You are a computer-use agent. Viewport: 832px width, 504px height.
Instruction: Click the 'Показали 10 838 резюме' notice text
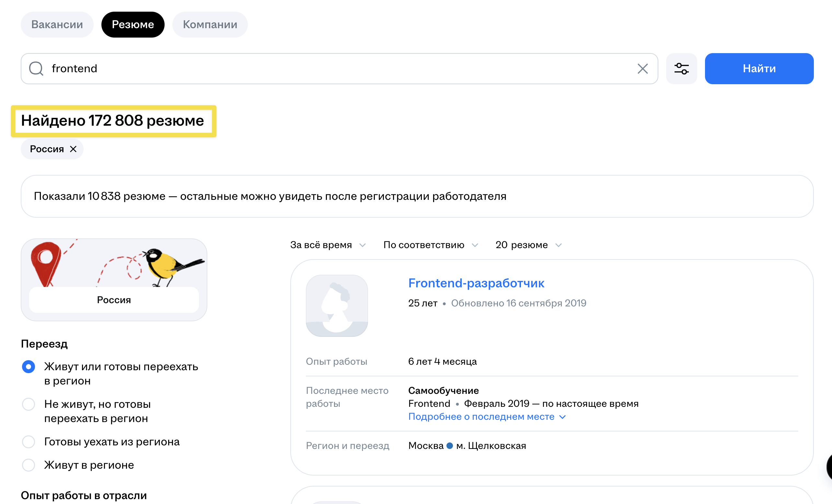[x=270, y=196]
